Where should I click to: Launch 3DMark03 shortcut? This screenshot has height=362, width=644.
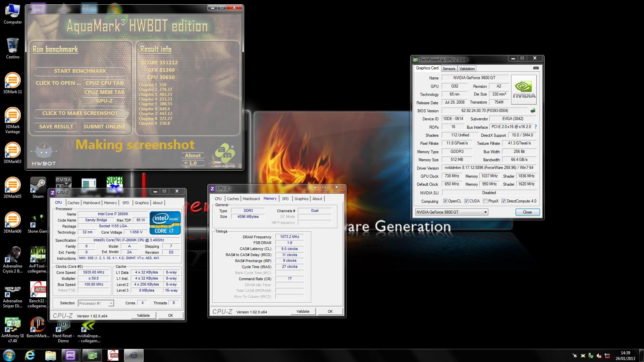pyautogui.click(x=13, y=153)
